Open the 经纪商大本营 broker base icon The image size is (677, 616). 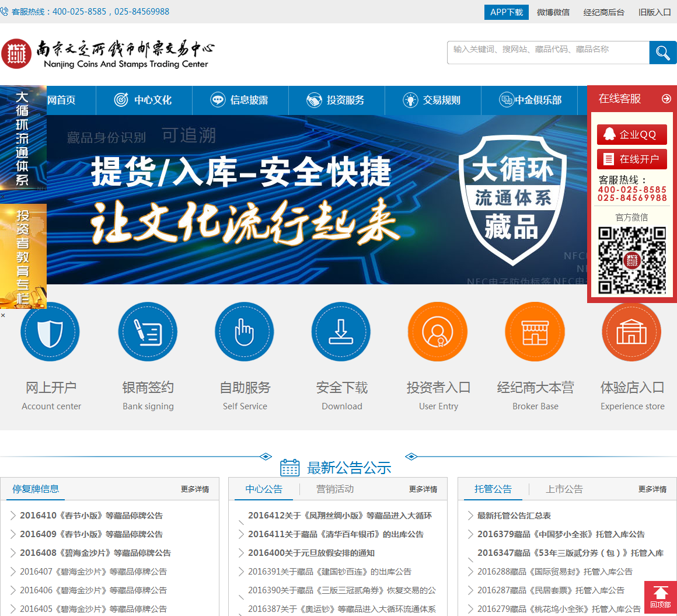(x=535, y=332)
